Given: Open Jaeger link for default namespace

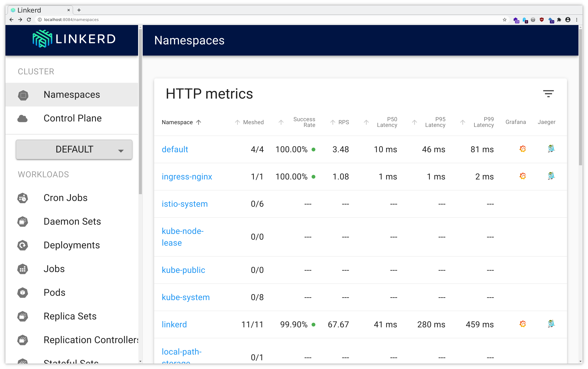Looking at the screenshot, I should 551,149.
